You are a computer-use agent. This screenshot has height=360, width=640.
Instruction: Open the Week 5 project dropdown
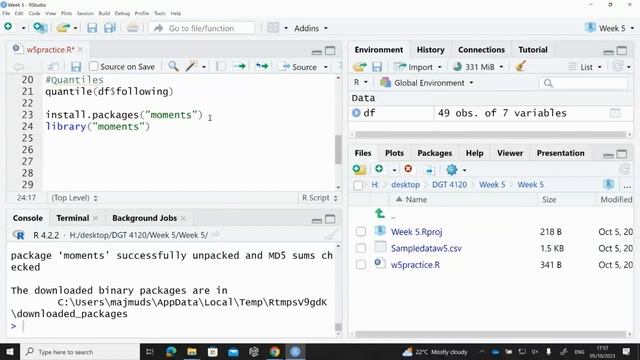click(x=609, y=28)
